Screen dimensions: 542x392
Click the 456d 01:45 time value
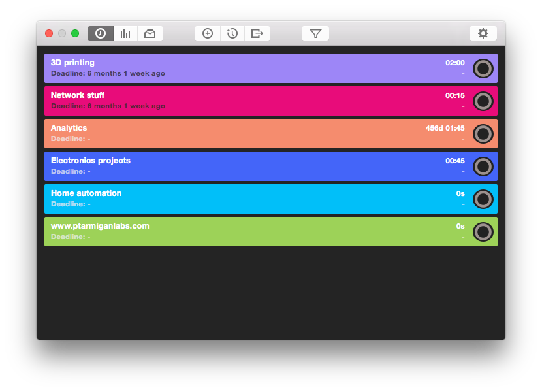tap(445, 128)
